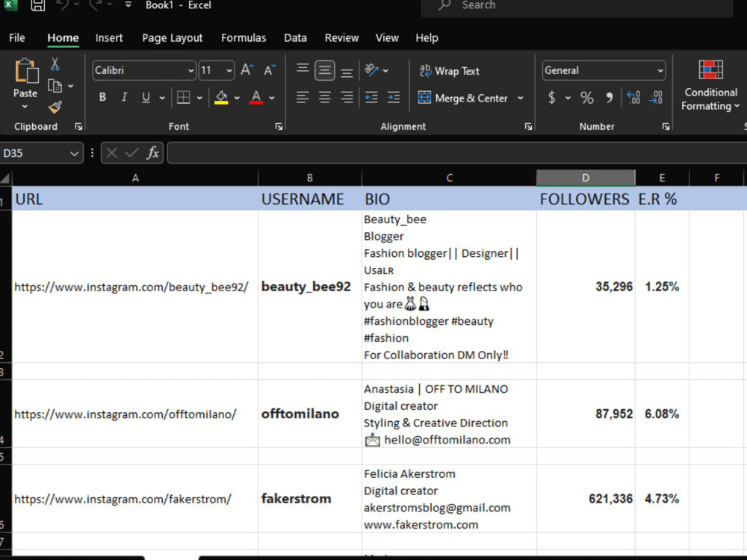Click the Select All corner triangle
The width and height of the screenshot is (747, 560).
5,178
